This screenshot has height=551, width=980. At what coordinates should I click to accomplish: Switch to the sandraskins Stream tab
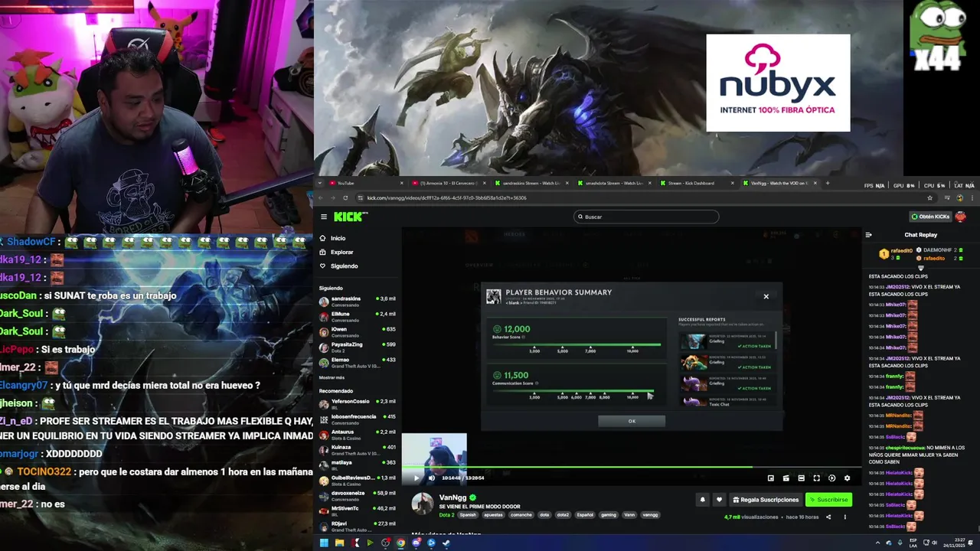[x=531, y=183]
